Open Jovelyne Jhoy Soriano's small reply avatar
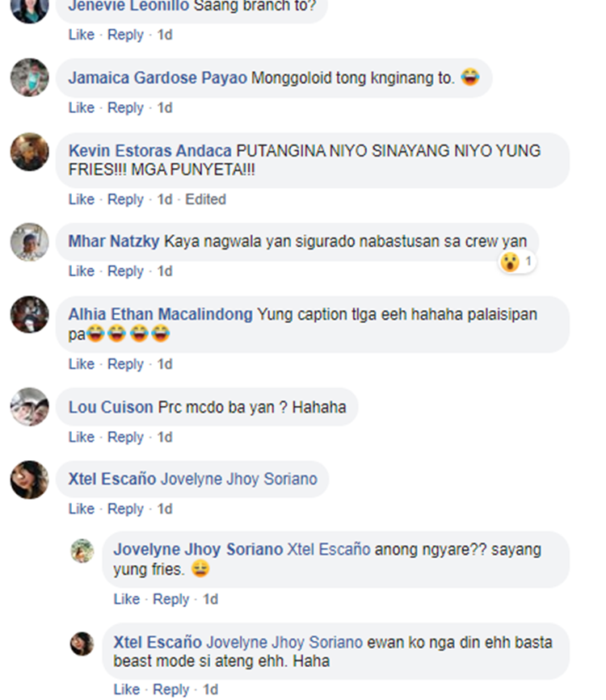Image resolution: width=606 pixels, height=700 pixels. click(x=82, y=551)
